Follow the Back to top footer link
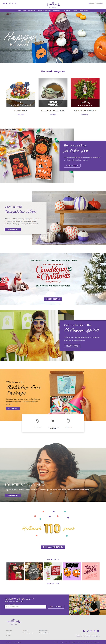106x644 pixels. coord(96,642)
